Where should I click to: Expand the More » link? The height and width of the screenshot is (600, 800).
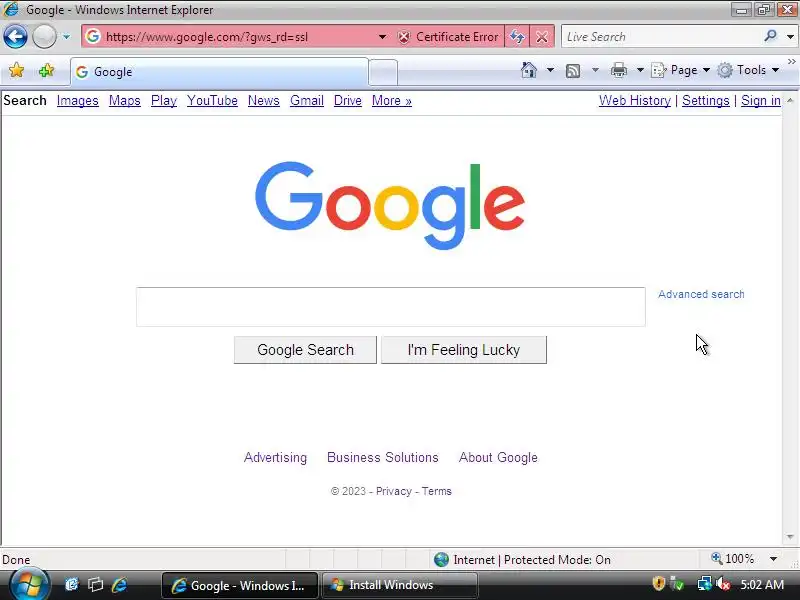391,101
